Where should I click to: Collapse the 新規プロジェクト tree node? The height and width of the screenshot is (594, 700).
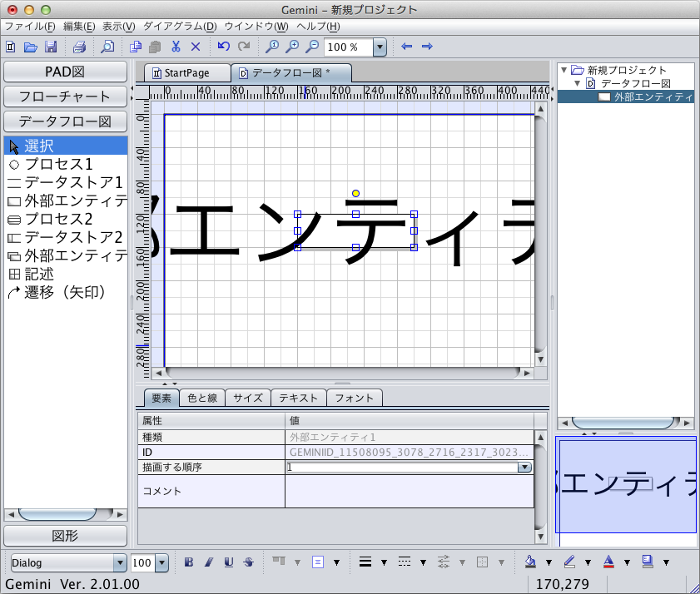pyautogui.click(x=563, y=70)
